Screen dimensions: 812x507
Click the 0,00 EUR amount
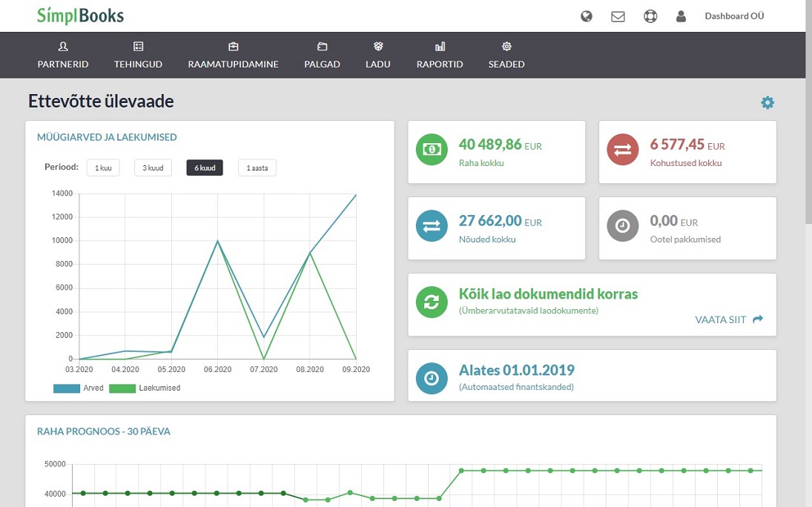(674, 221)
